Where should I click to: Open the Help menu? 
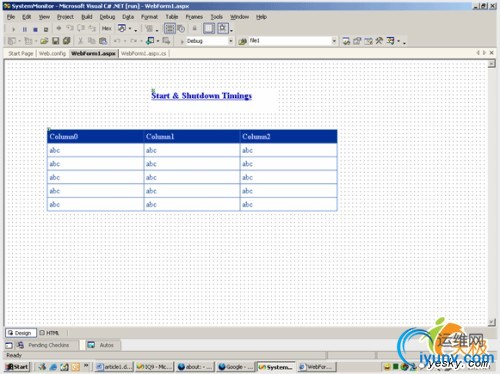click(x=261, y=17)
